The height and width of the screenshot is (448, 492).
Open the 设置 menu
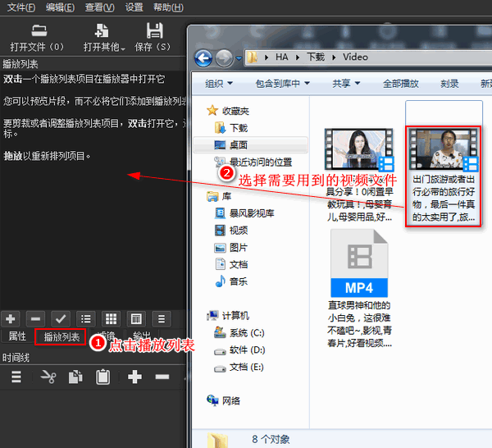coord(134,7)
